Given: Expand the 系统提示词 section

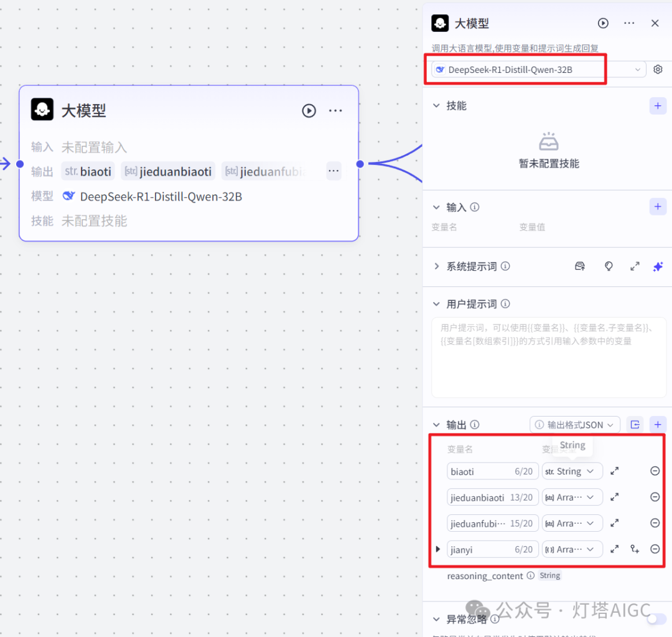Looking at the screenshot, I should tap(436, 267).
